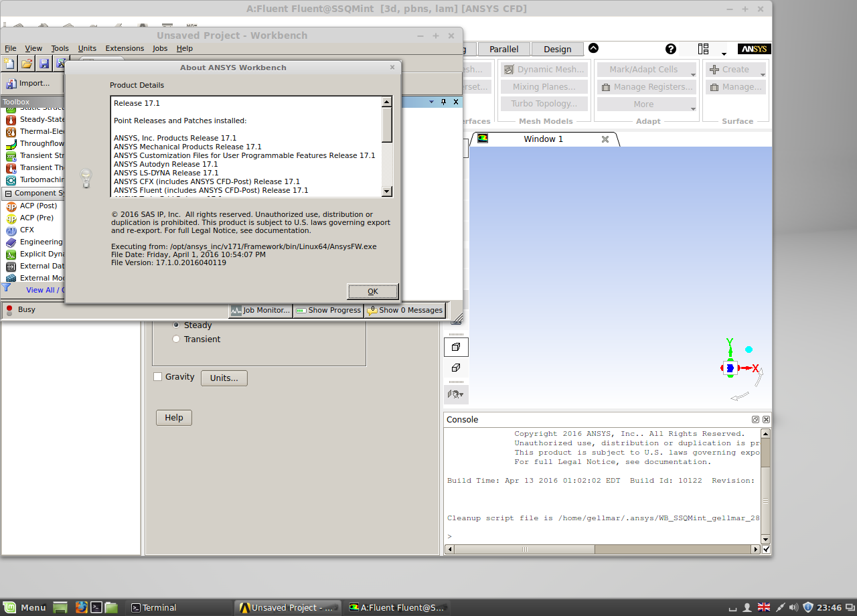857x616 pixels.
Task: Click the Fluent help question mark icon
Action: (671, 49)
